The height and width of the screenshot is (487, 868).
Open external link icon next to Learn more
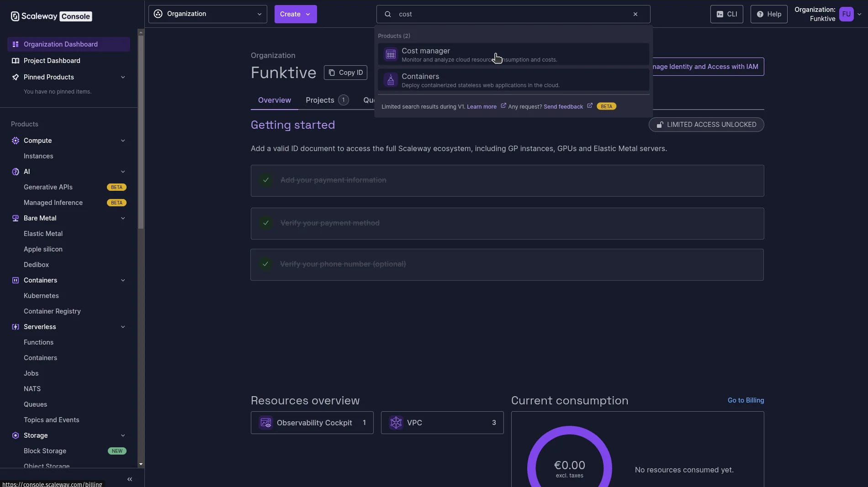(x=503, y=106)
